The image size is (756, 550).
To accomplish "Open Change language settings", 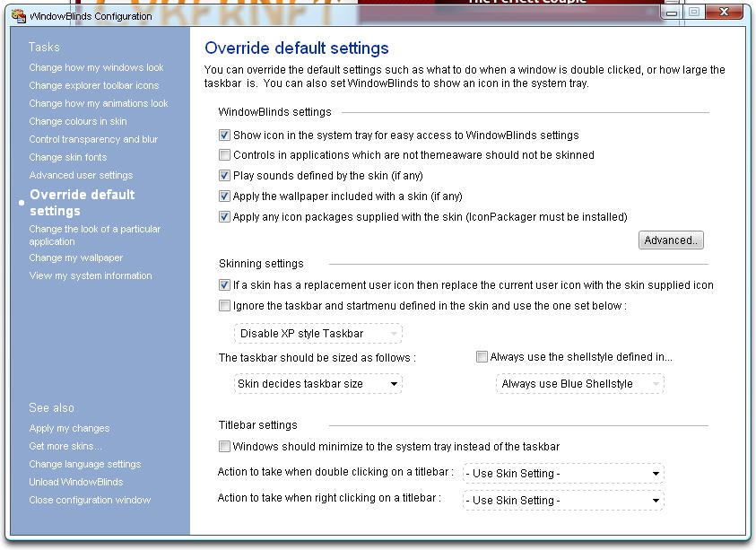I will [85, 464].
